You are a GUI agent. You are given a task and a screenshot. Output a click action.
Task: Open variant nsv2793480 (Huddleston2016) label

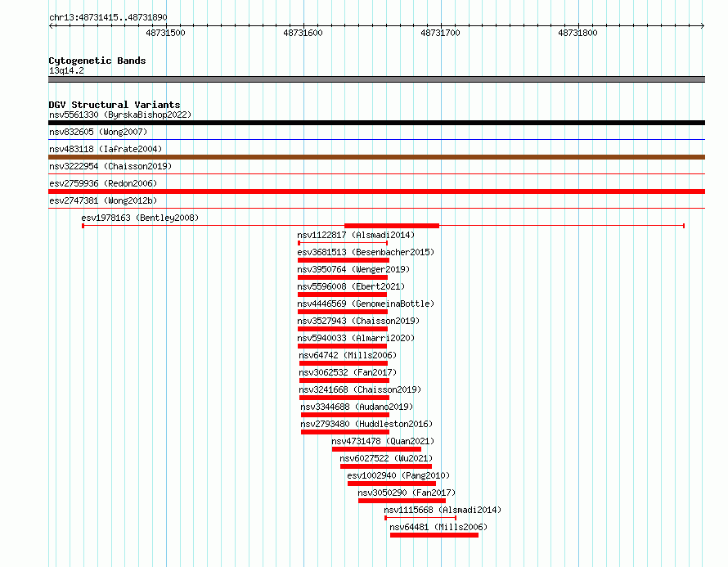(366, 424)
